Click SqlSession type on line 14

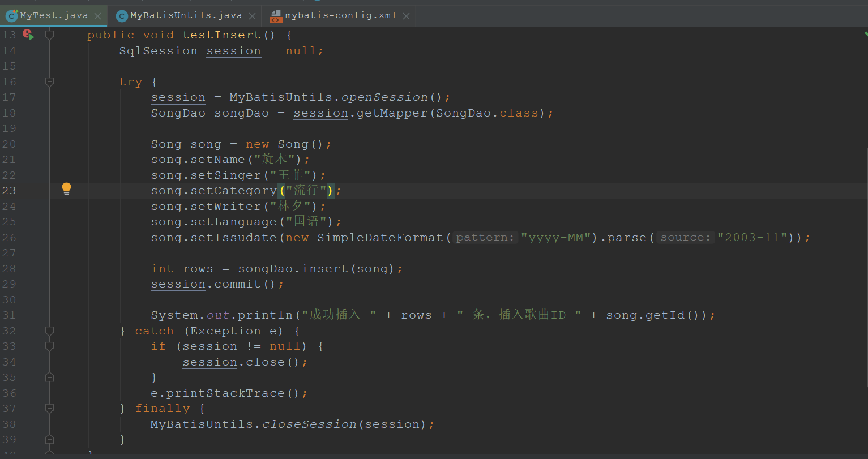158,51
